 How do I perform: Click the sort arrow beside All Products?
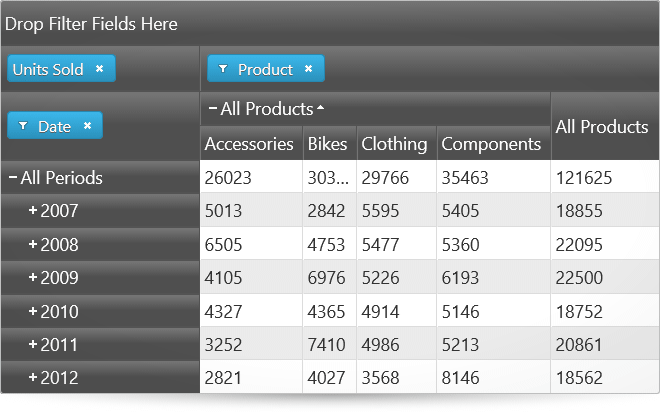tap(320, 108)
